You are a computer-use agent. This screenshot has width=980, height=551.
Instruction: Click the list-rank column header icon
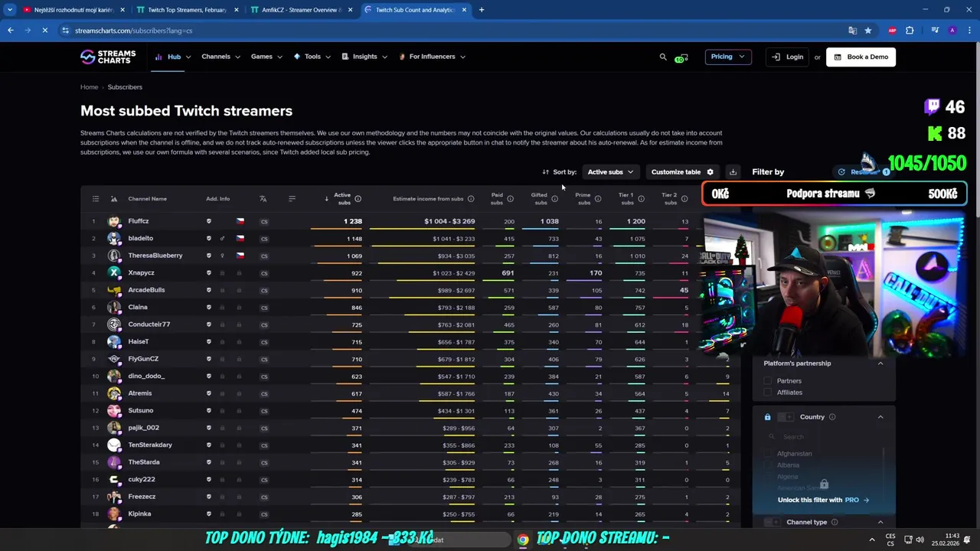pyautogui.click(x=96, y=199)
